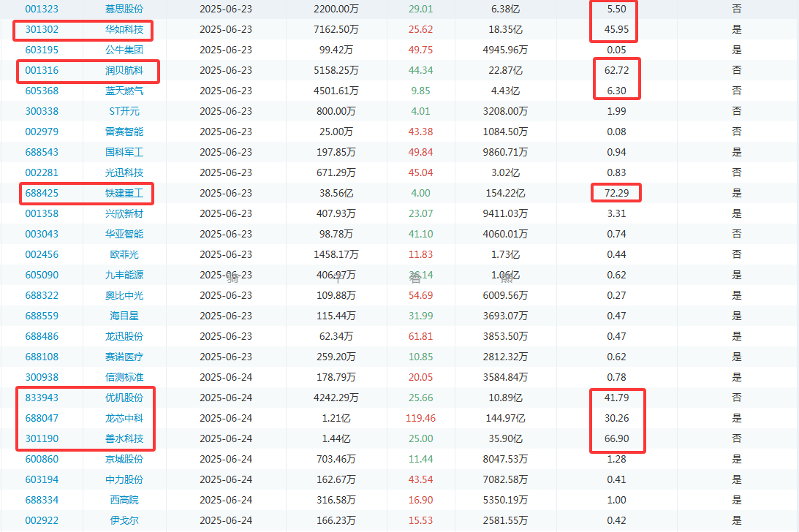
Task: Open 优机股份 stock page
Action: click(124, 398)
